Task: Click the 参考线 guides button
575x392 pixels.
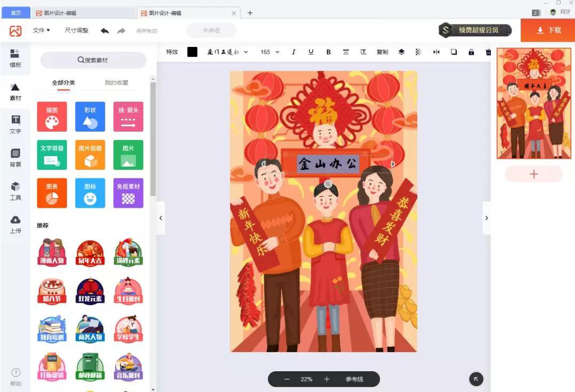Action: [354, 379]
